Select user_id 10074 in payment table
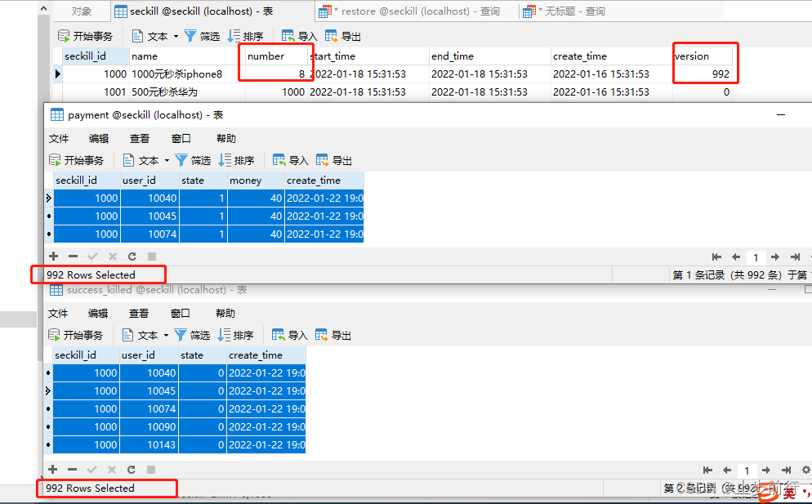Screen dimensions: 812x504 pyautogui.click(x=149, y=234)
